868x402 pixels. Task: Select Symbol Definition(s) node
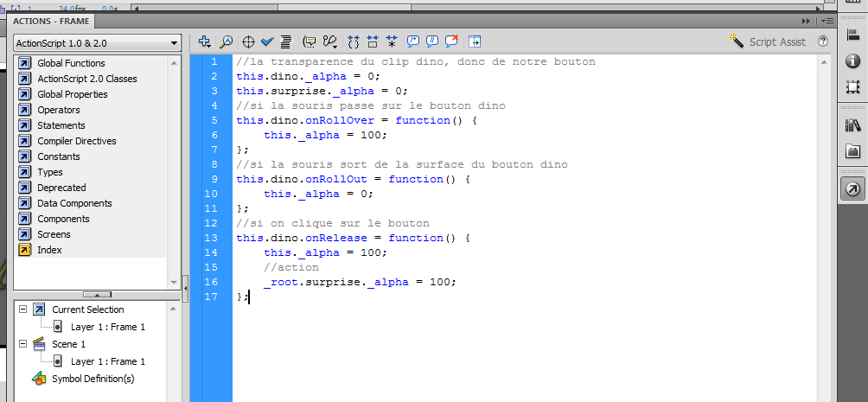click(93, 379)
